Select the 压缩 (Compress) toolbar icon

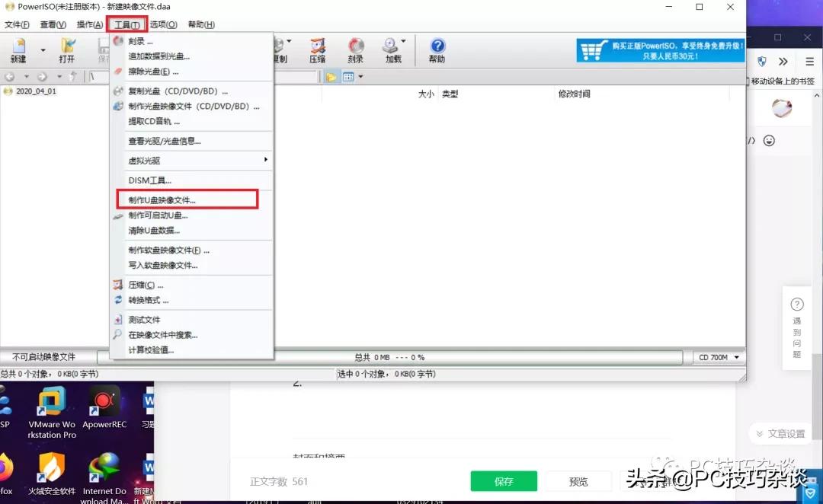(x=317, y=48)
